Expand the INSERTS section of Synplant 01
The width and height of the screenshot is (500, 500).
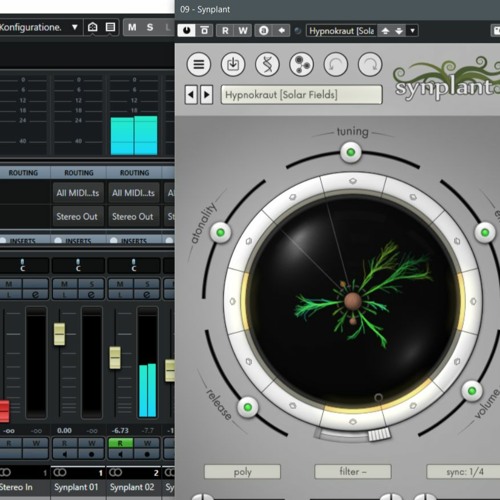(79, 240)
